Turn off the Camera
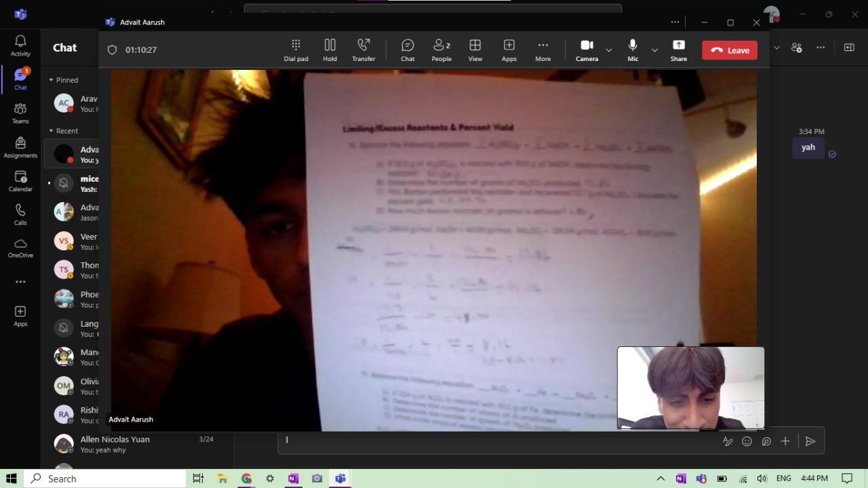 point(587,50)
